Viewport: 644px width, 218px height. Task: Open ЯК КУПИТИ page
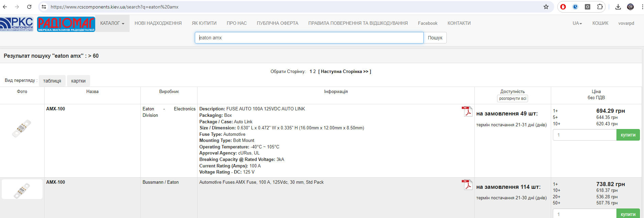click(x=204, y=23)
